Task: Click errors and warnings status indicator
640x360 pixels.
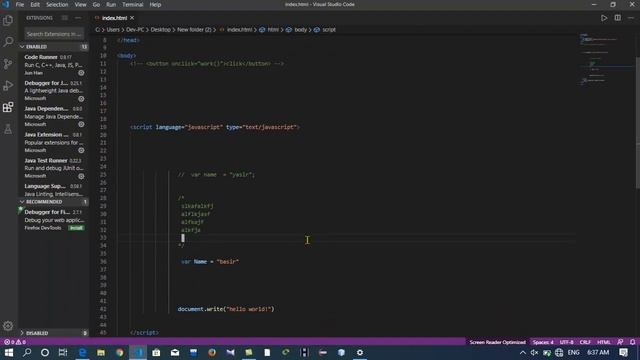Action: coord(15,342)
